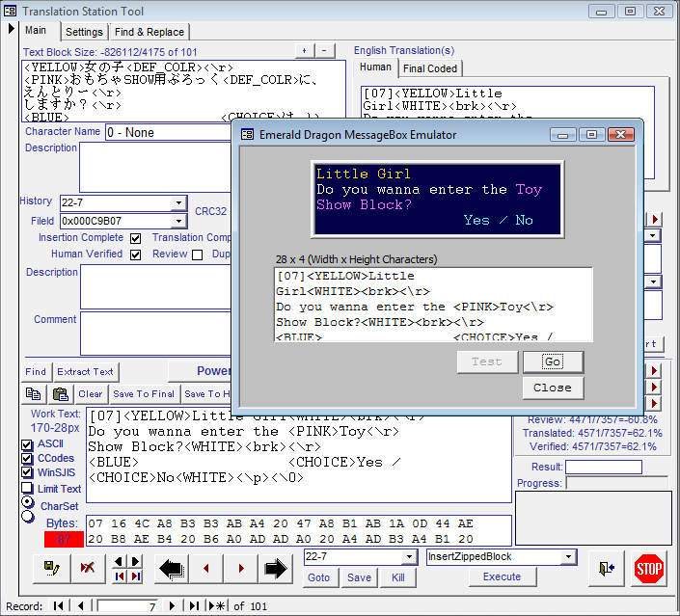This screenshot has width=680, height=616.
Task: Click the paste clipboard icon button
Action: click(60, 393)
